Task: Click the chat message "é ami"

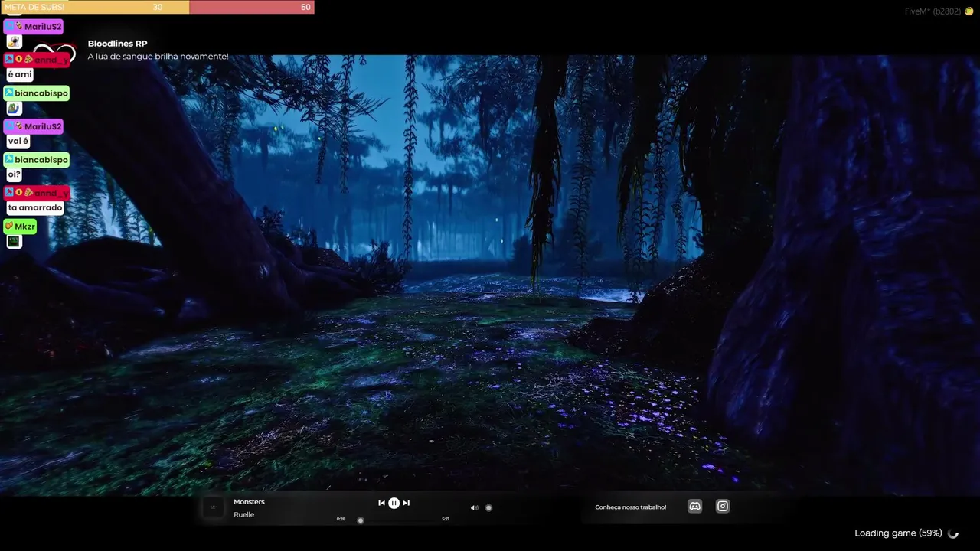Action: [x=20, y=74]
